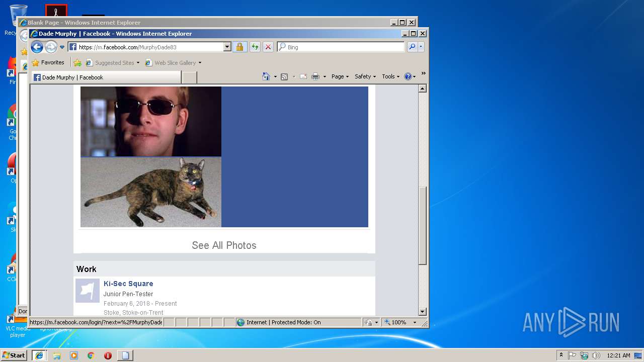Click scrollbar down arrow
Viewport: 644px width, 362px height.
coord(423,312)
